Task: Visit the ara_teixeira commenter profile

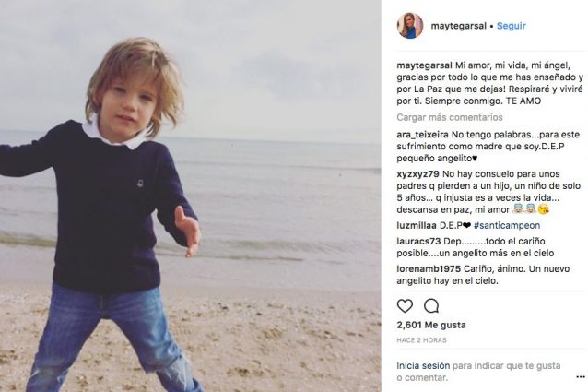Action: coord(423,135)
